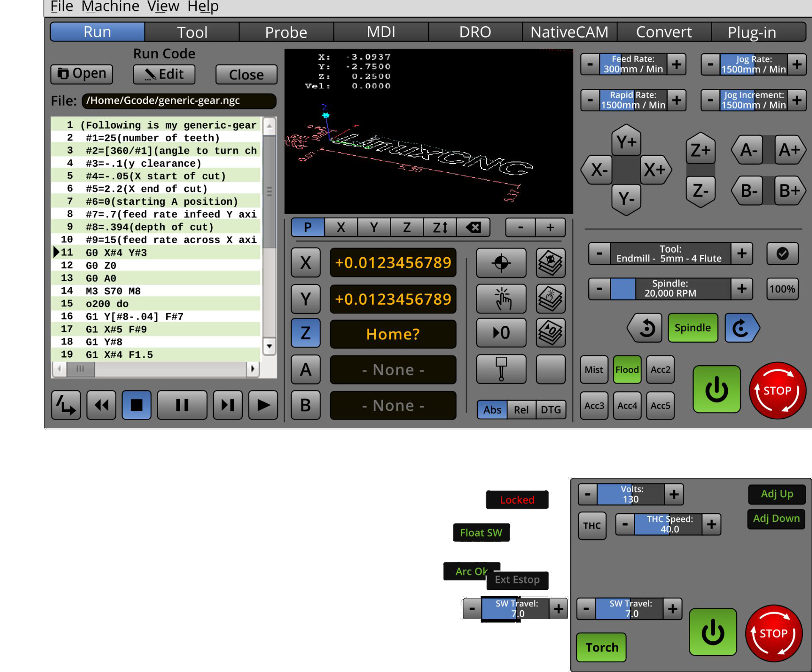Image resolution: width=812 pixels, height=672 pixels.
Task: Step to the next line
Action: tap(228, 405)
